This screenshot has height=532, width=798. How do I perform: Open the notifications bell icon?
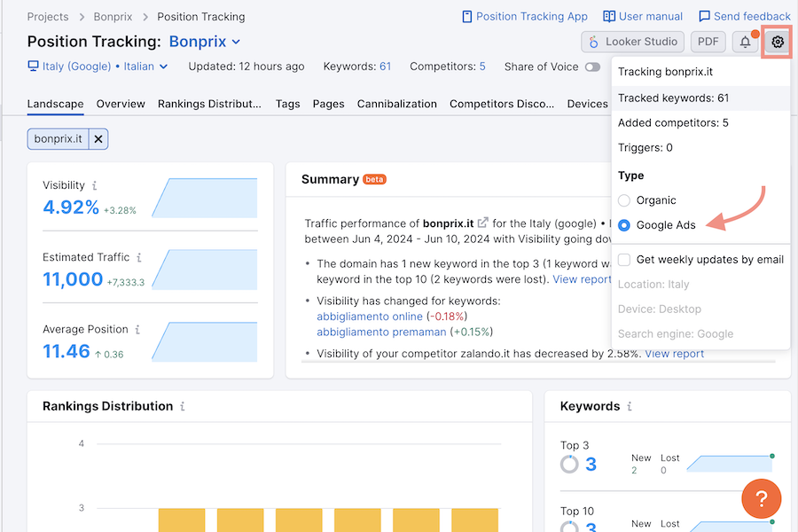746,42
